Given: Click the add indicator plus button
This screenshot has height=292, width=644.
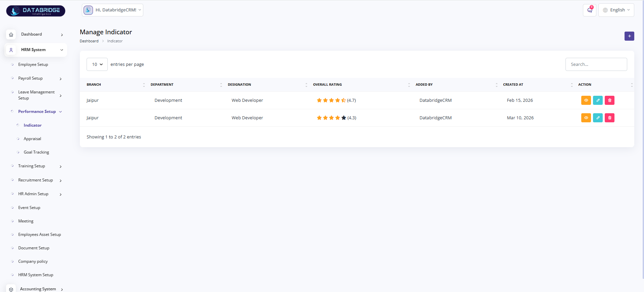Looking at the screenshot, I should tap(629, 36).
